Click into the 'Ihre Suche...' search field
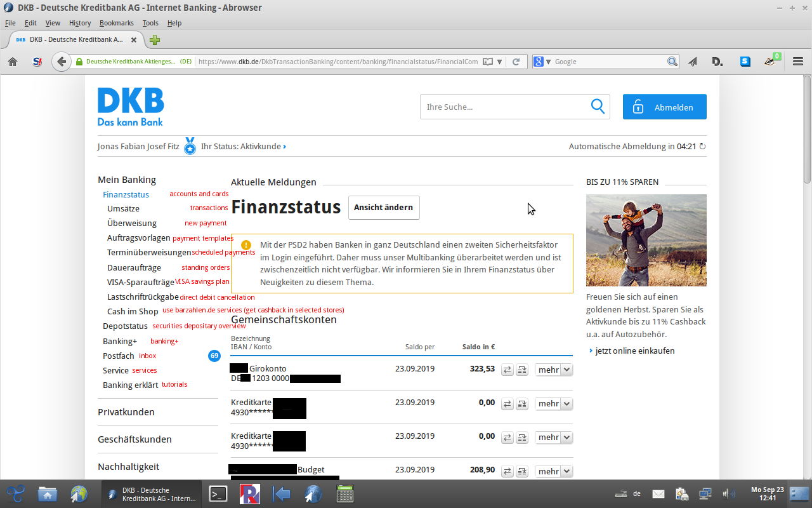The image size is (812, 508). (x=501, y=107)
